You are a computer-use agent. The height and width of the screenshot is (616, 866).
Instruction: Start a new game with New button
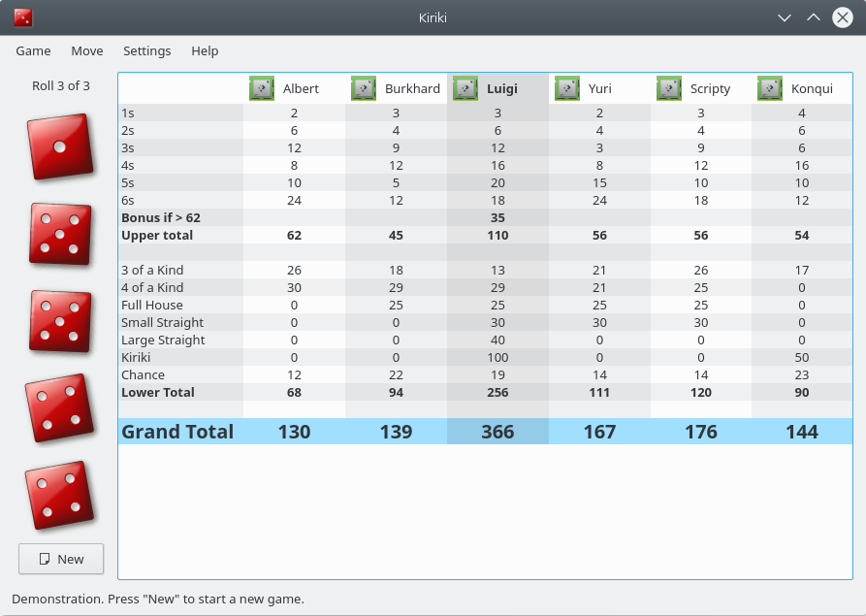coord(61,559)
